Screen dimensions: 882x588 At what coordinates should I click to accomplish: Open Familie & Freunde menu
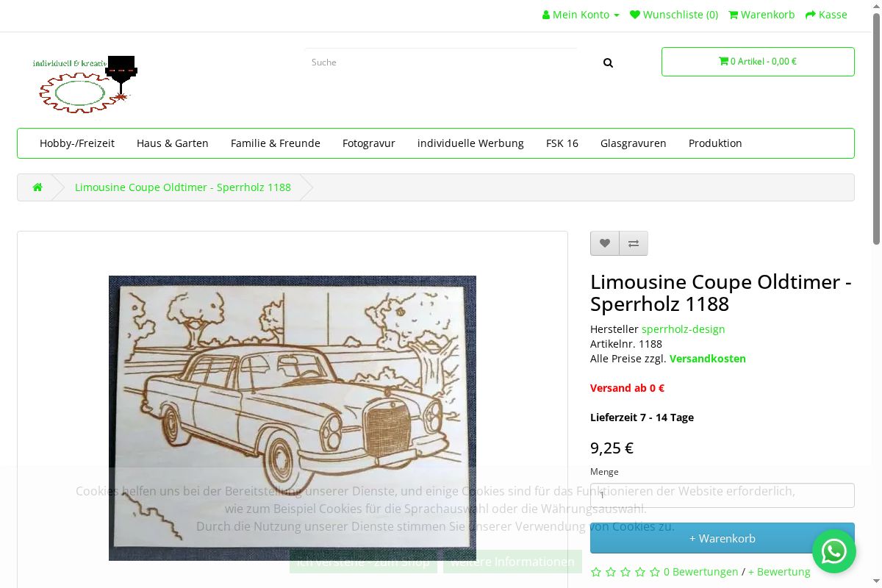(276, 143)
